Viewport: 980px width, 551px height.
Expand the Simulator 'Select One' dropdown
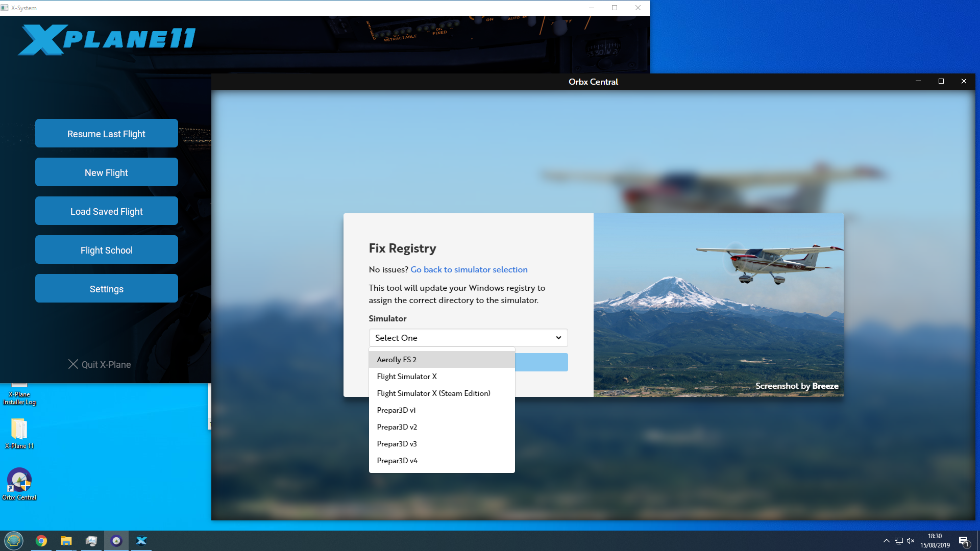[x=468, y=338]
